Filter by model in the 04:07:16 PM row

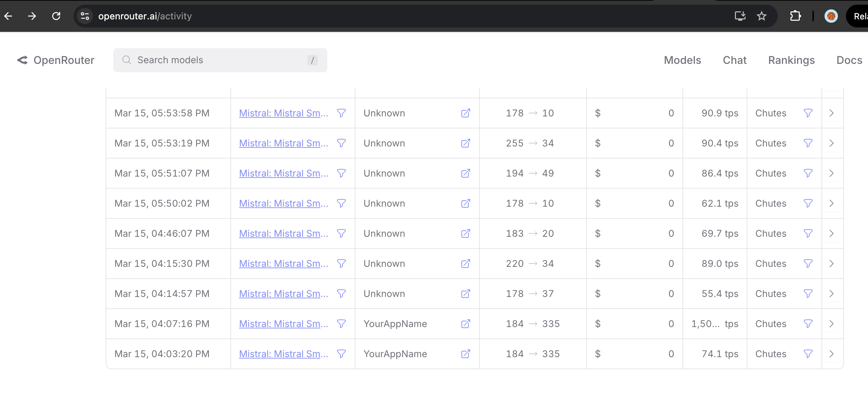coord(341,324)
